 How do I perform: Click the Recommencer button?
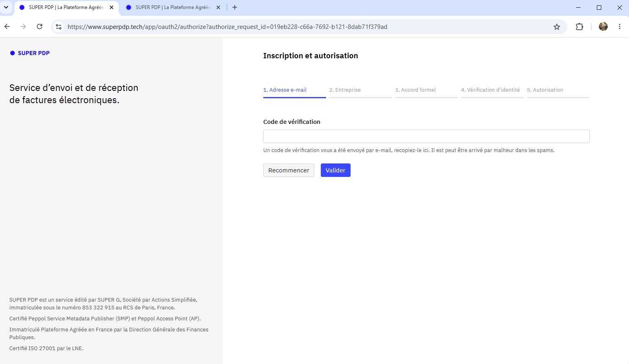[289, 170]
